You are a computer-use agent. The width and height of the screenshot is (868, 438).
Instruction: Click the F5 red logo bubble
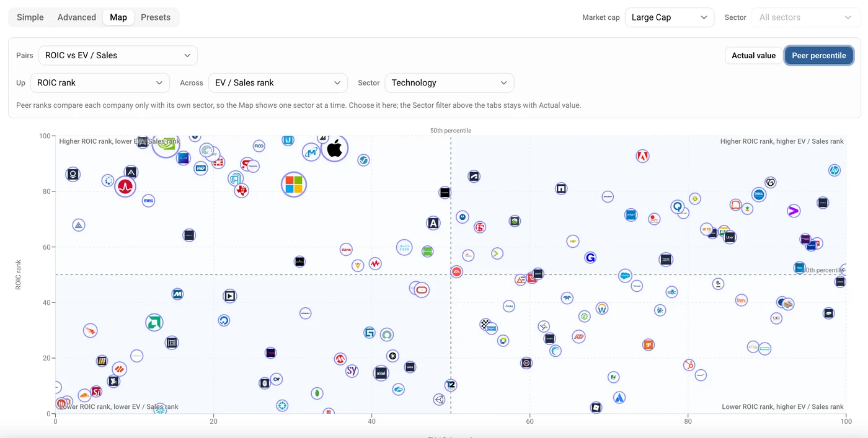pyautogui.click(x=480, y=227)
